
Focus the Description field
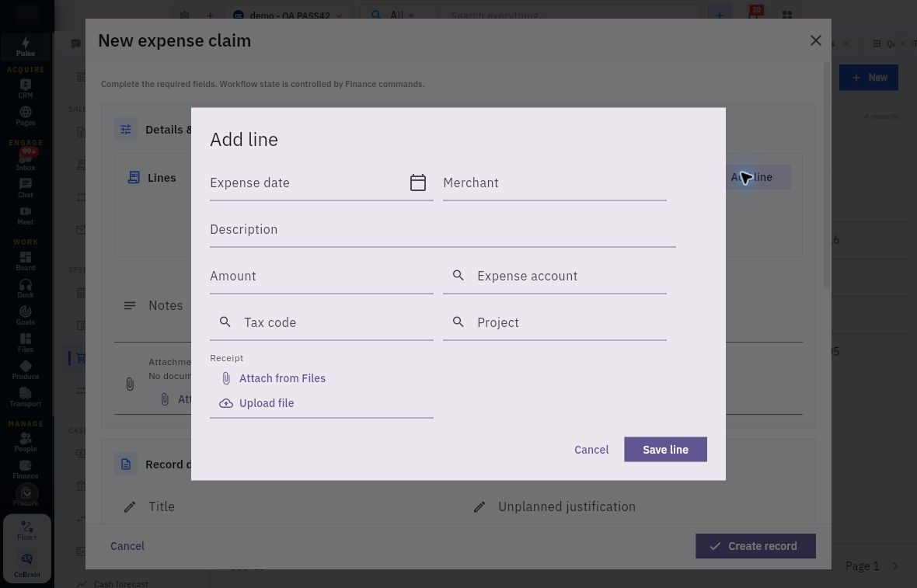[443, 230]
